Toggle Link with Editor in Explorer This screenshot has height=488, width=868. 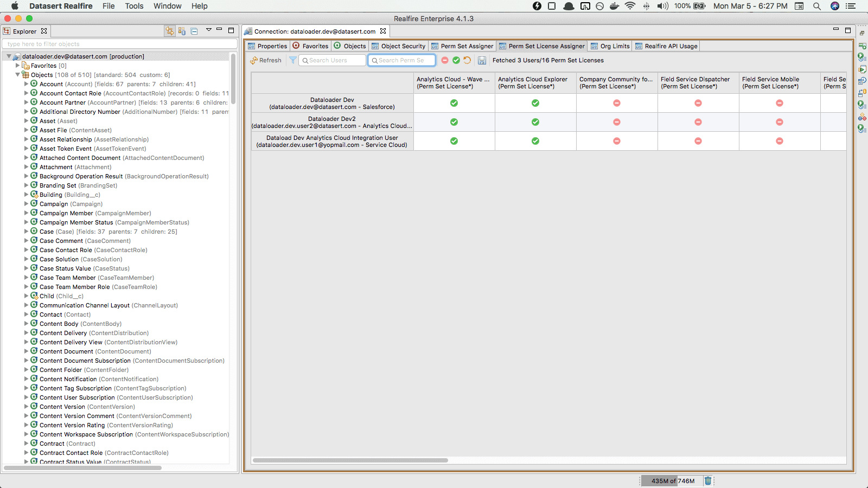pos(170,31)
